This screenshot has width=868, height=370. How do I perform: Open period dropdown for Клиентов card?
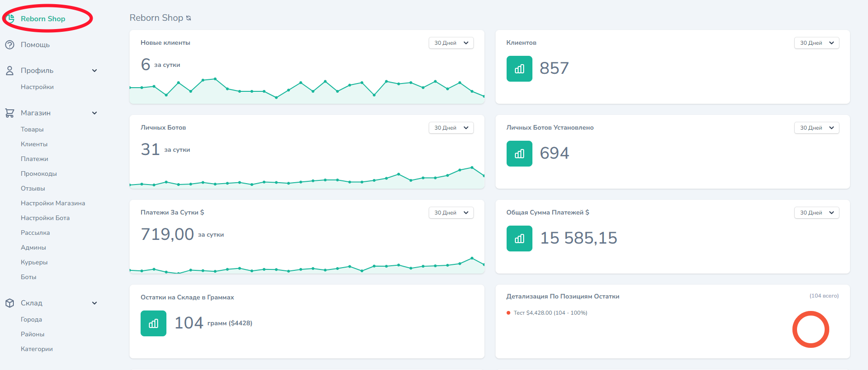pos(817,43)
